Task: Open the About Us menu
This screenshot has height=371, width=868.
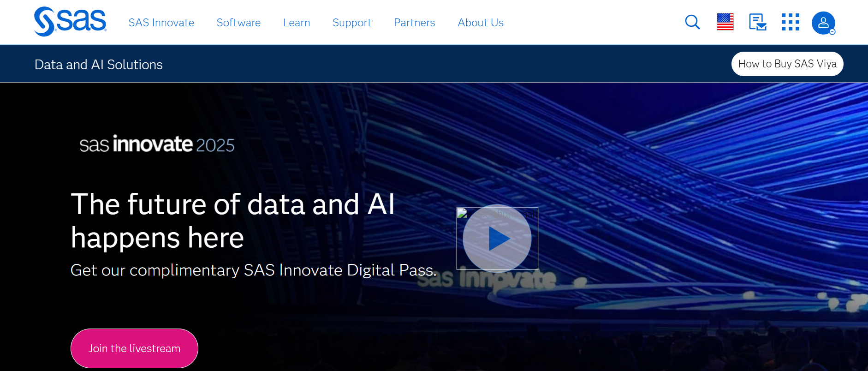Action: point(481,23)
